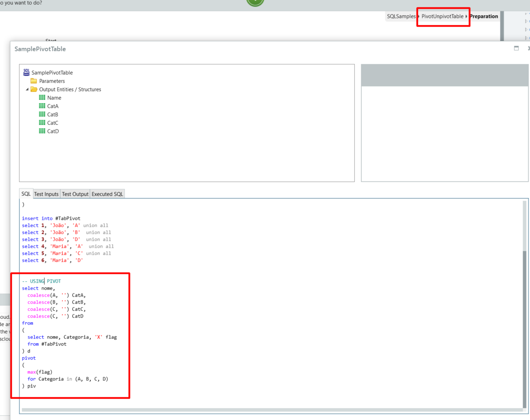This screenshot has height=420, width=530.
Task: Click the Preparation breadcrumb entry
Action: [x=484, y=16]
